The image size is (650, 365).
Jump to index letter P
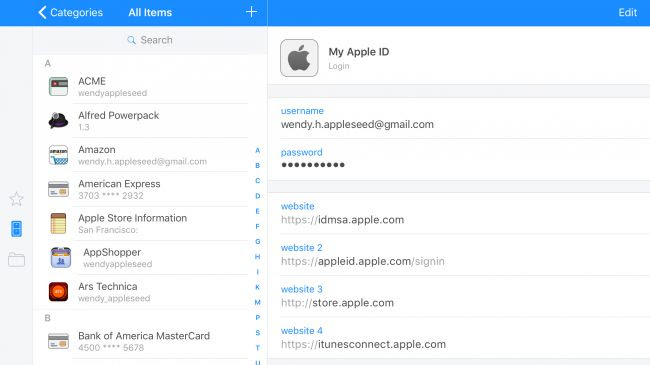(257, 318)
